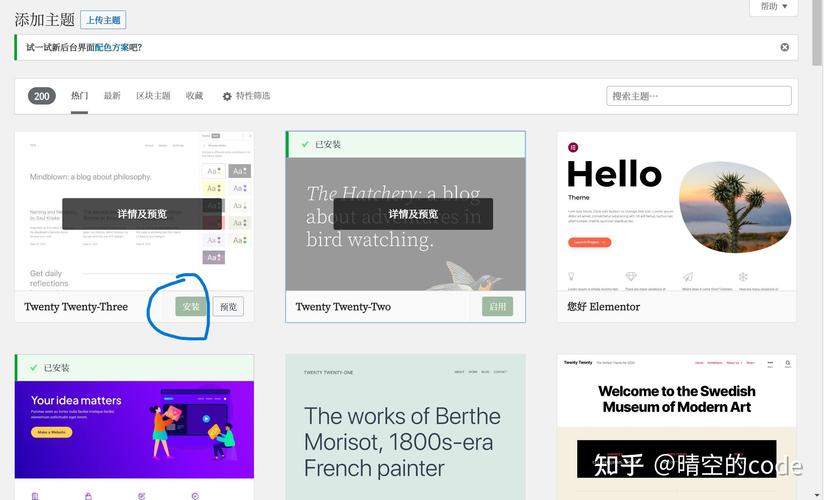
Task: Open 详情及预览 for Twenty Twenty-Three
Action: pyautogui.click(x=142, y=214)
